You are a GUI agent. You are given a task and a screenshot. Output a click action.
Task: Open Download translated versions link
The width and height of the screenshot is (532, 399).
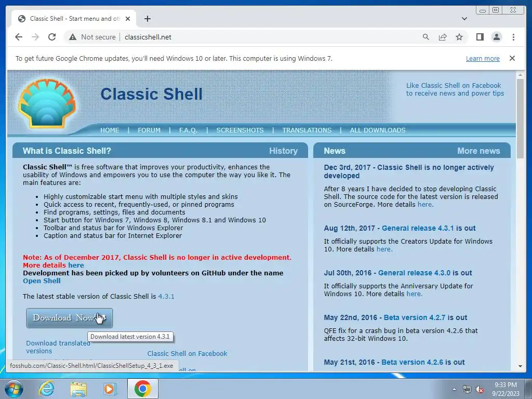58,347
